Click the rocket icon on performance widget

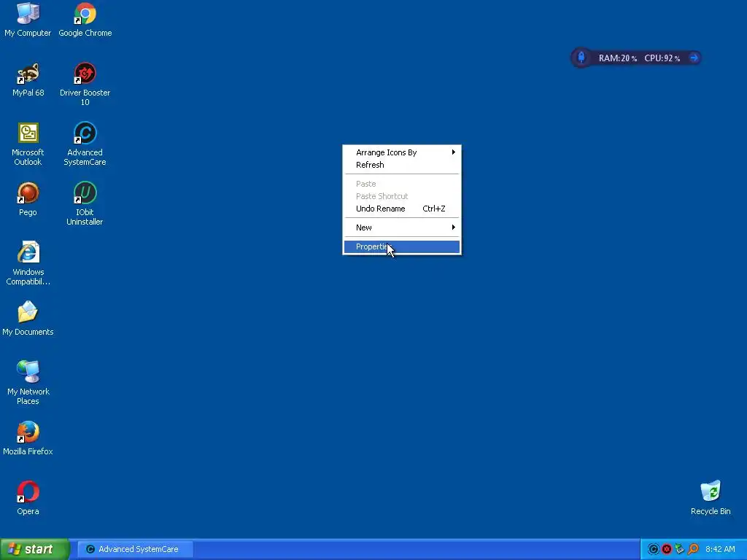pos(581,58)
